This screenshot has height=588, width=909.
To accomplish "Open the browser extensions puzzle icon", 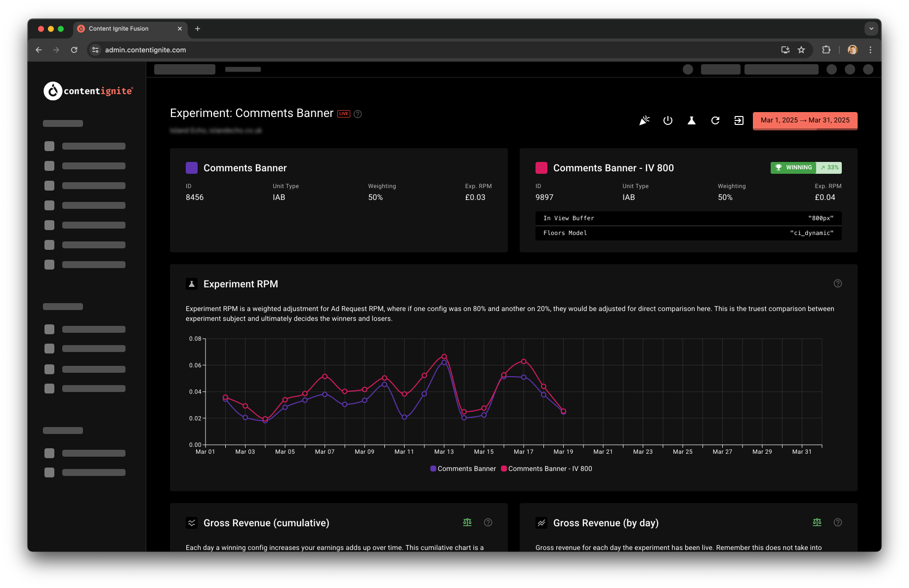I will point(826,50).
